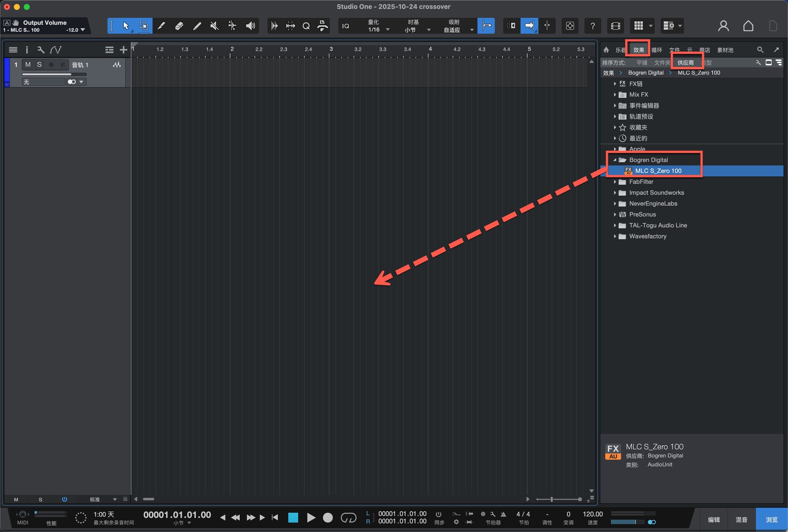Select the Listen speaker tool
788x532 pixels.
250,26
